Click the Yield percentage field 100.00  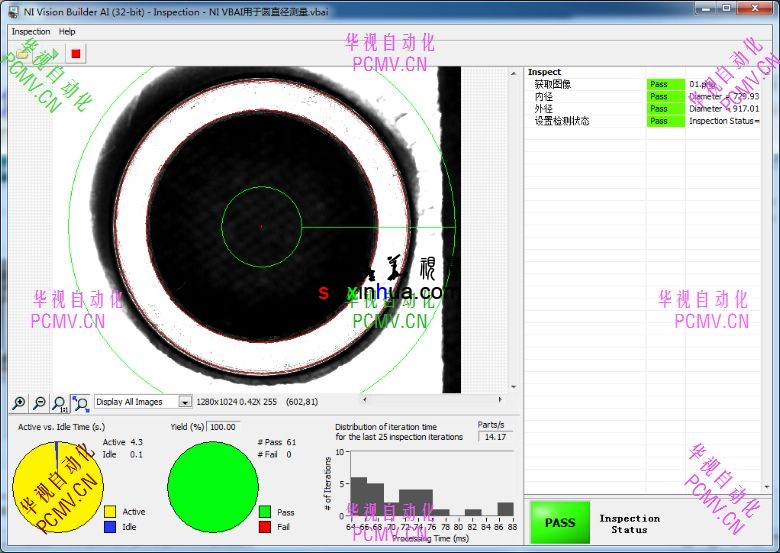(223, 427)
